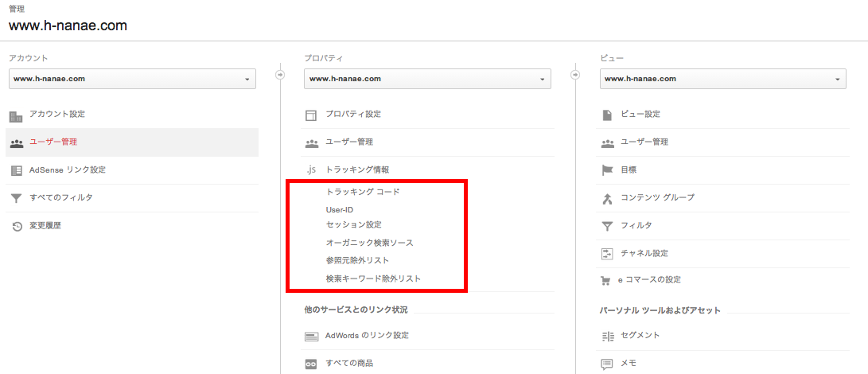Image resolution: width=868 pixels, height=374 pixels.
Task: Click the content grouping figure icon
Action: [607, 198]
